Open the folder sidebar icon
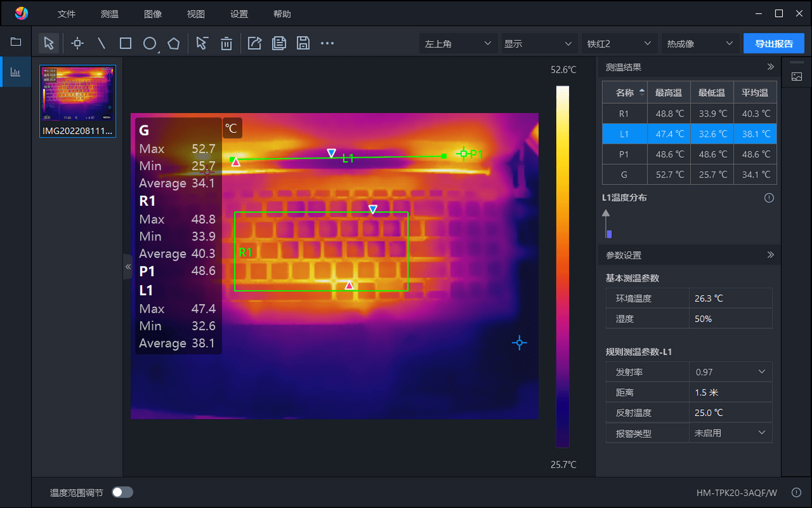This screenshot has height=508, width=812. coord(15,42)
